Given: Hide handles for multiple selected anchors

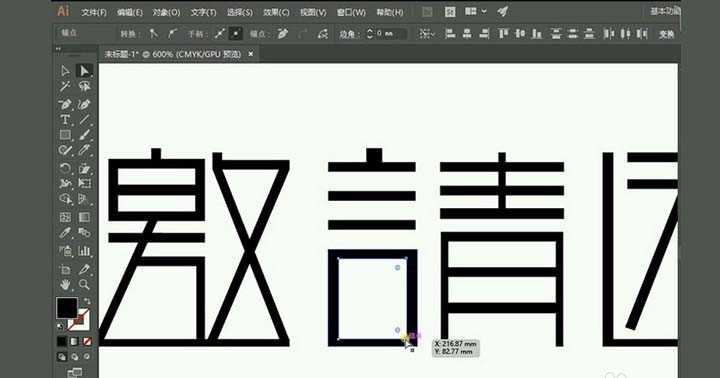Looking at the screenshot, I should tap(236, 34).
